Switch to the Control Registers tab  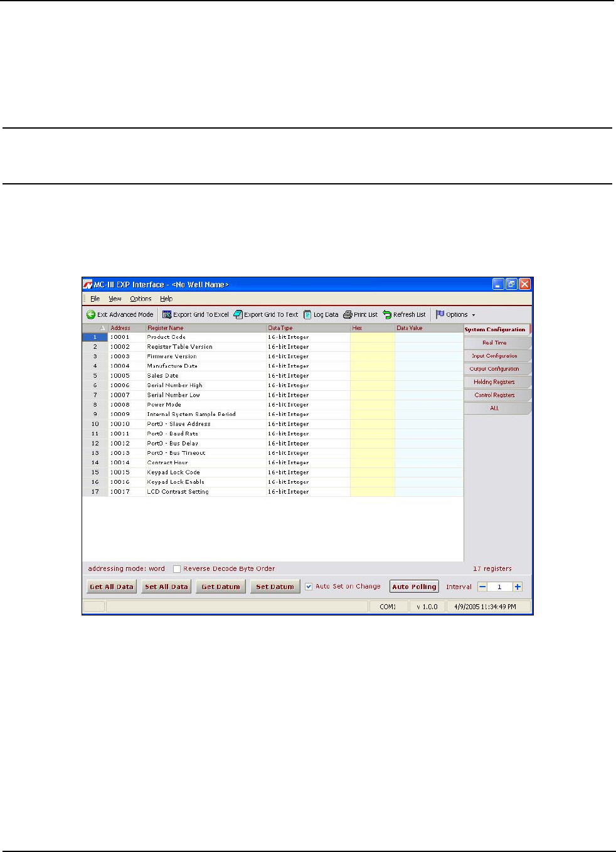(x=497, y=395)
